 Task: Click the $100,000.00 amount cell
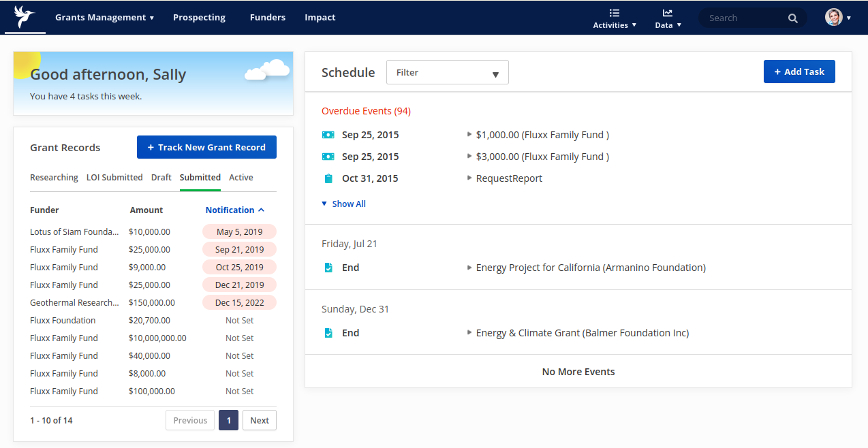[151, 391]
